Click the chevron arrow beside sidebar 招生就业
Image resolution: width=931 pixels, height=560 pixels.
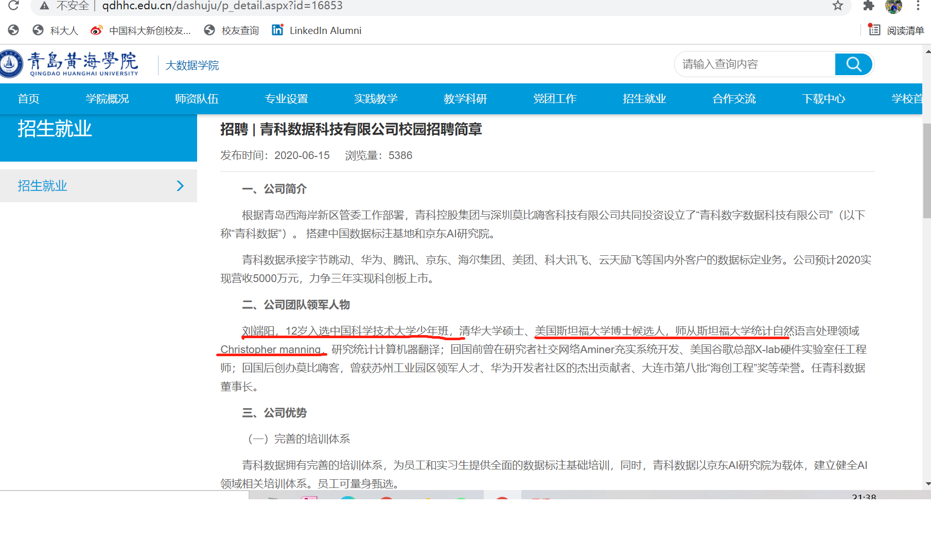pyautogui.click(x=180, y=186)
